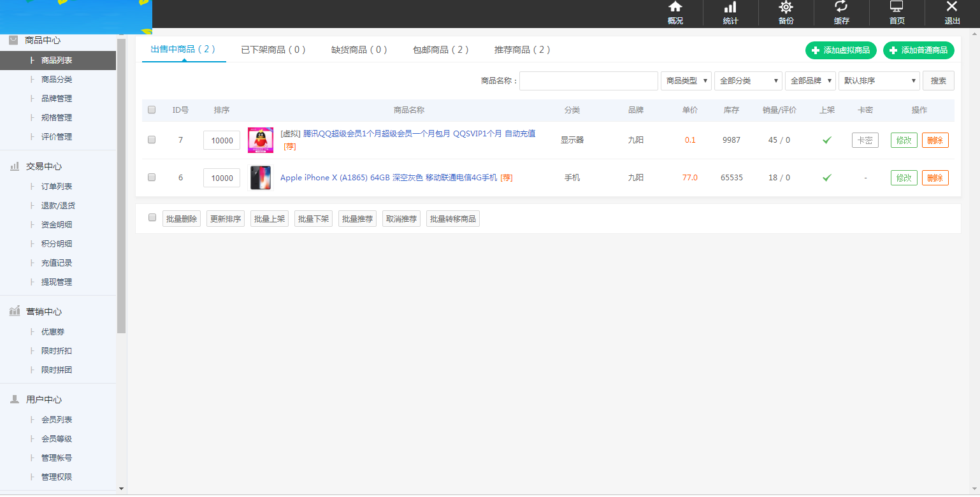Screen dimensions: 980x497
Task: Click the 添加虚拟商品 green button
Action: pos(840,50)
